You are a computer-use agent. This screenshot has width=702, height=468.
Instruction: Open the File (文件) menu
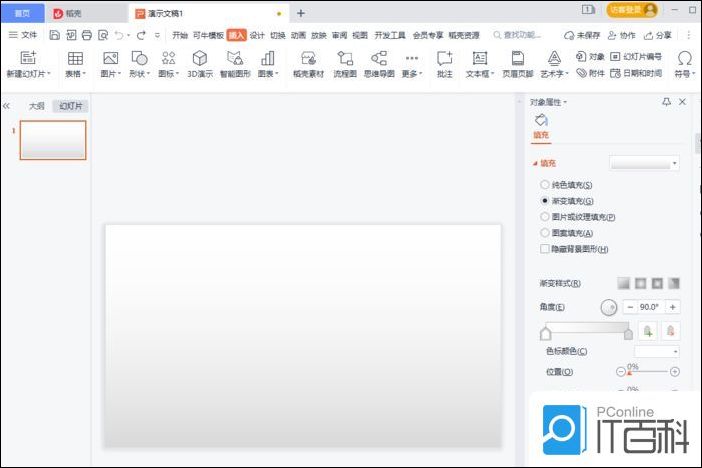coord(23,35)
